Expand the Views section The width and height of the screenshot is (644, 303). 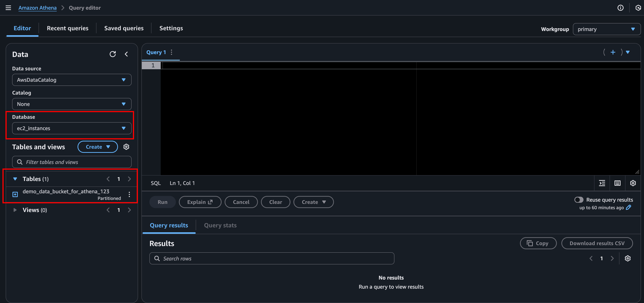pos(15,210)
